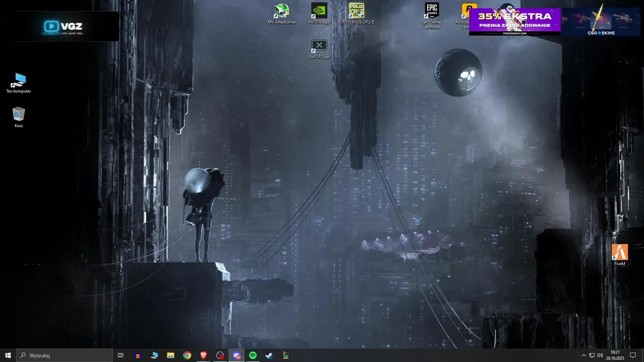644x362 pixels.
Task: Open OBS Studio recording icon on taskbar
Action: (x=220, y=355)
